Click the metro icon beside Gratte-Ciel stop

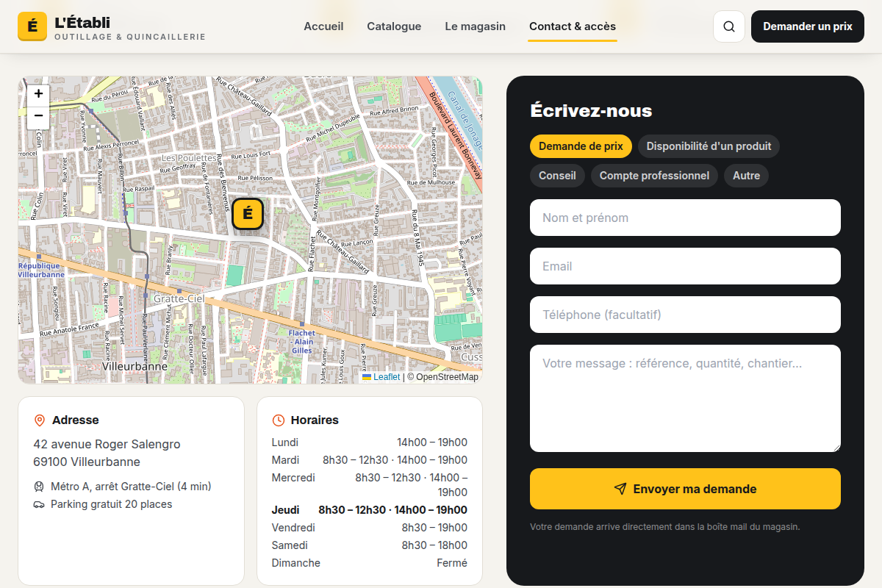(39, 487)
